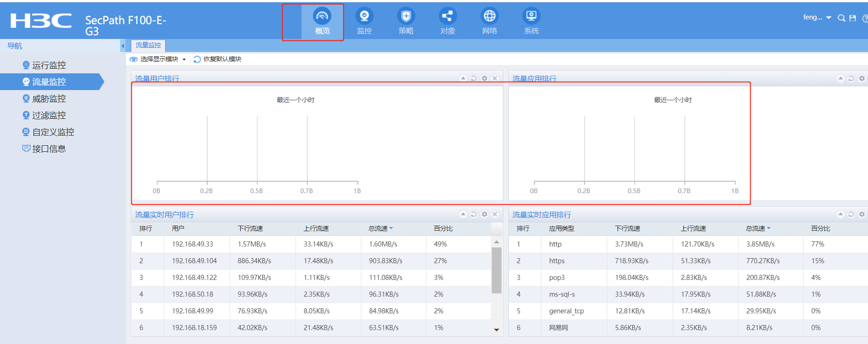868x344 pixels.
Task: Click the save configuration floppy icon
Action: (853, 18)
